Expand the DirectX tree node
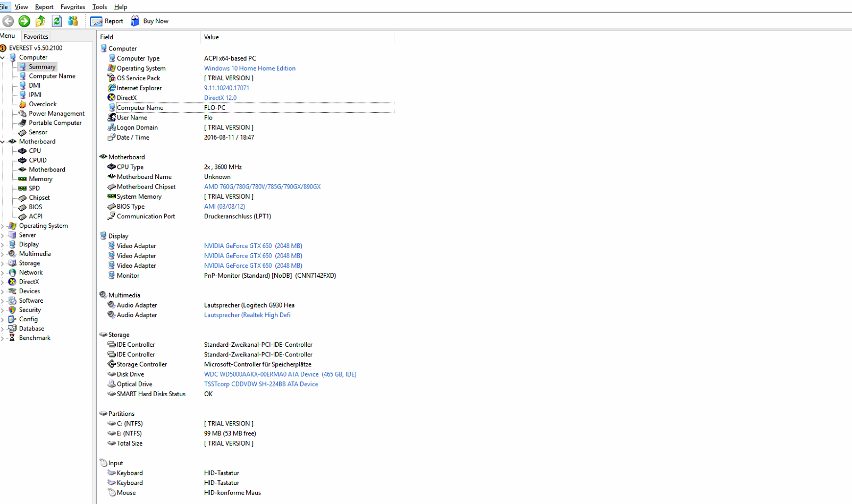 click(x=3, y=282)
